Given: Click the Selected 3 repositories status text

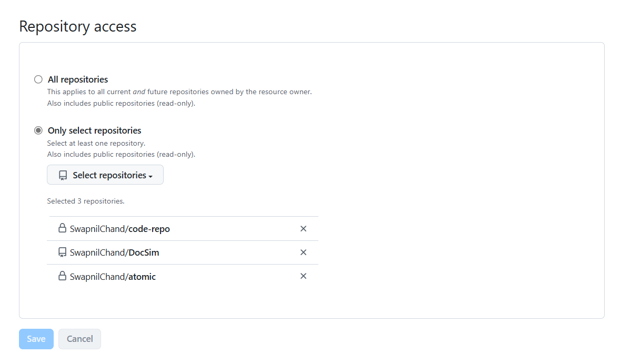Looking at the screenshot, I should pos(86,201).
